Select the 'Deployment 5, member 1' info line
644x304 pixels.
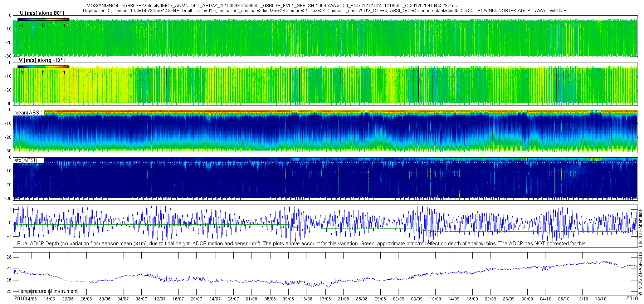tap(325, 11)
